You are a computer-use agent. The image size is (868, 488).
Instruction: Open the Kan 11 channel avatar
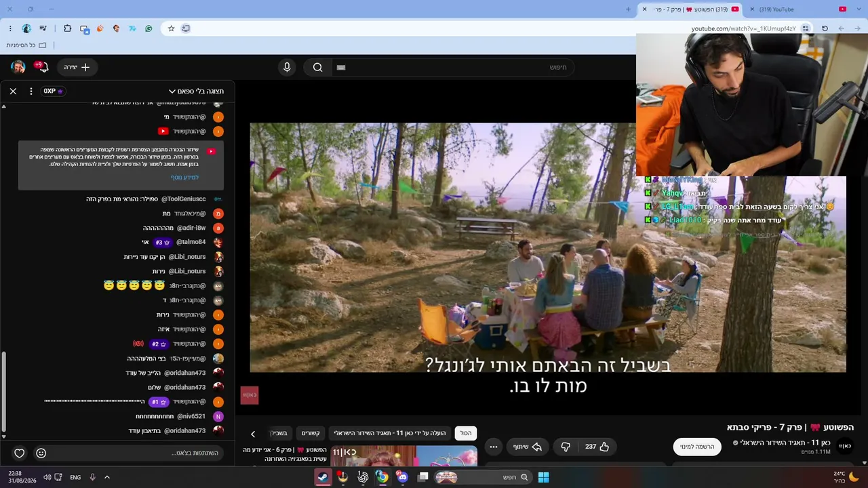pyautogui.click(x=845, y=446)
